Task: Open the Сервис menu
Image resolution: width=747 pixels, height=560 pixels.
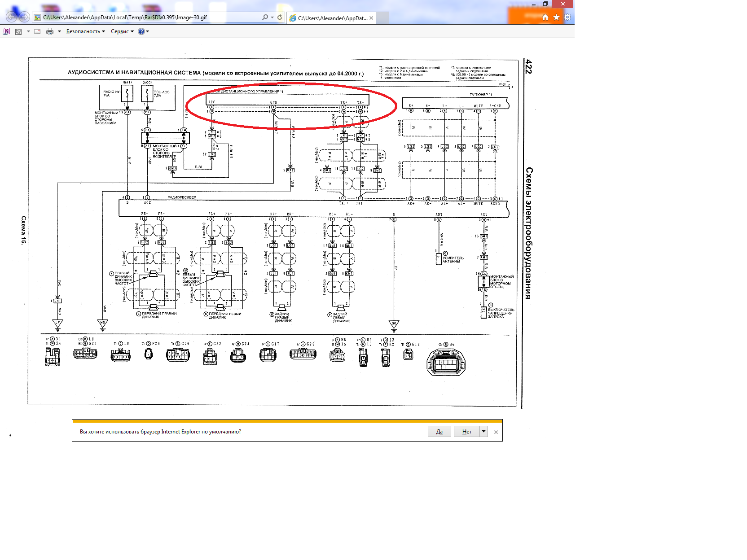Action: 122,31
